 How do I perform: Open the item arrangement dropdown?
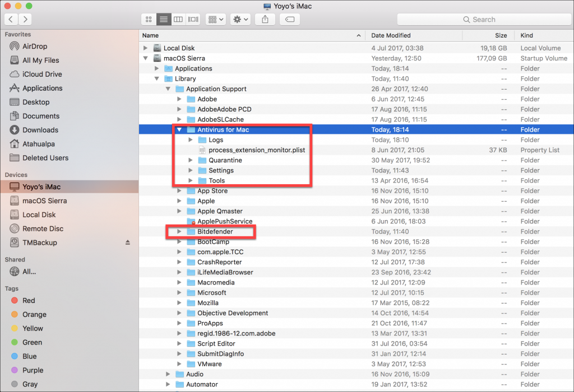216,20
